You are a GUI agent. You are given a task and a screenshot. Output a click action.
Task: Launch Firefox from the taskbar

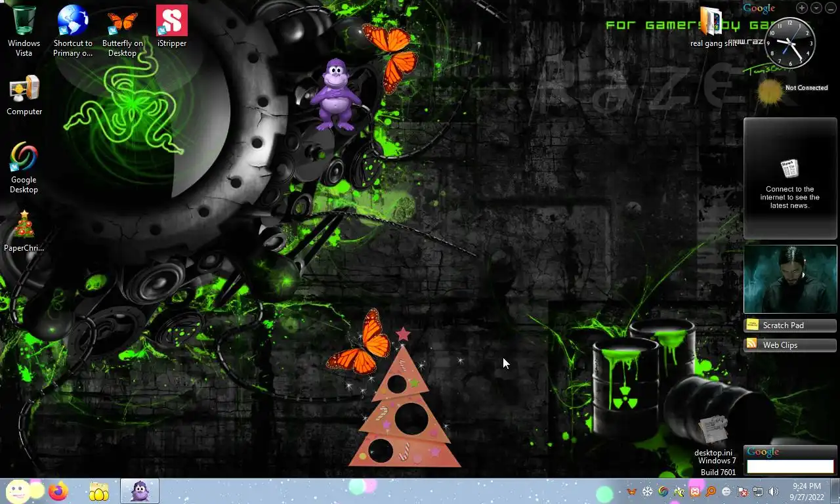[58, 491]
